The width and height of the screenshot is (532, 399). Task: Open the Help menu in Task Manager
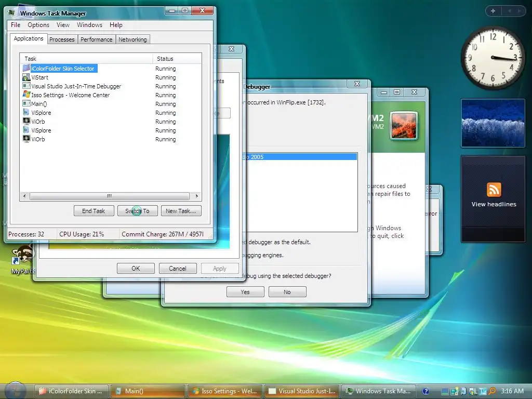pos(116,25)
